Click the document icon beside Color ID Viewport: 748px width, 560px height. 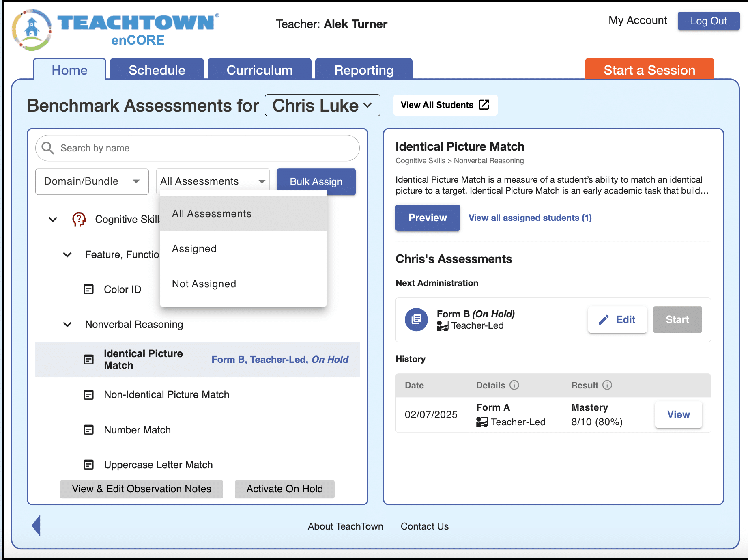(x=89, y=289)
